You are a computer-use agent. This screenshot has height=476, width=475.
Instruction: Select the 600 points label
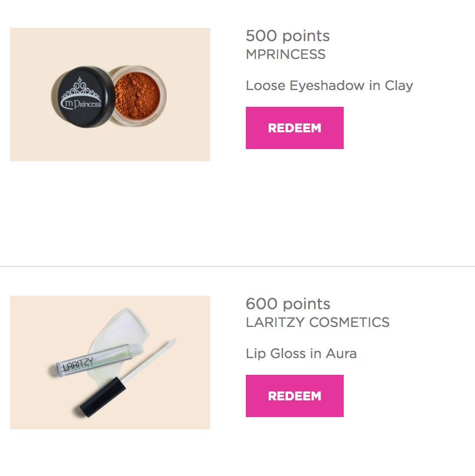(x=288, y=304)
